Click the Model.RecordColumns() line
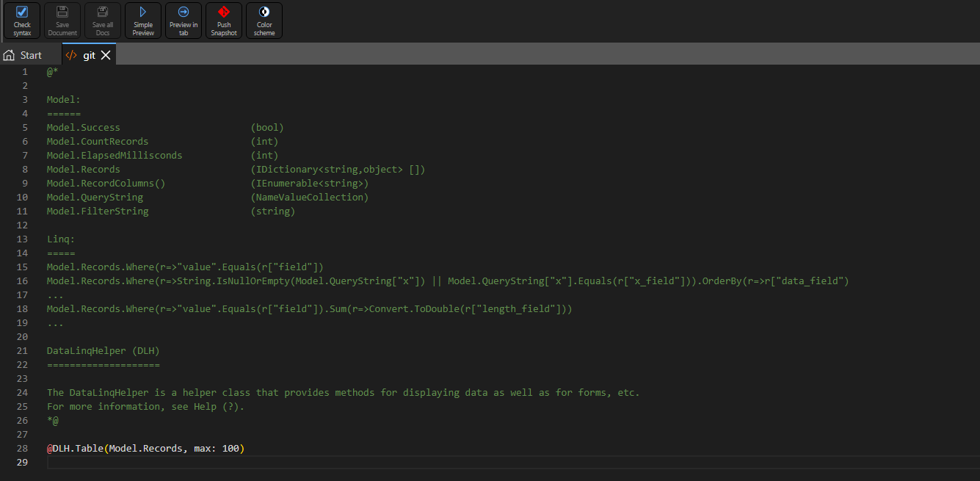 [208, 183]
